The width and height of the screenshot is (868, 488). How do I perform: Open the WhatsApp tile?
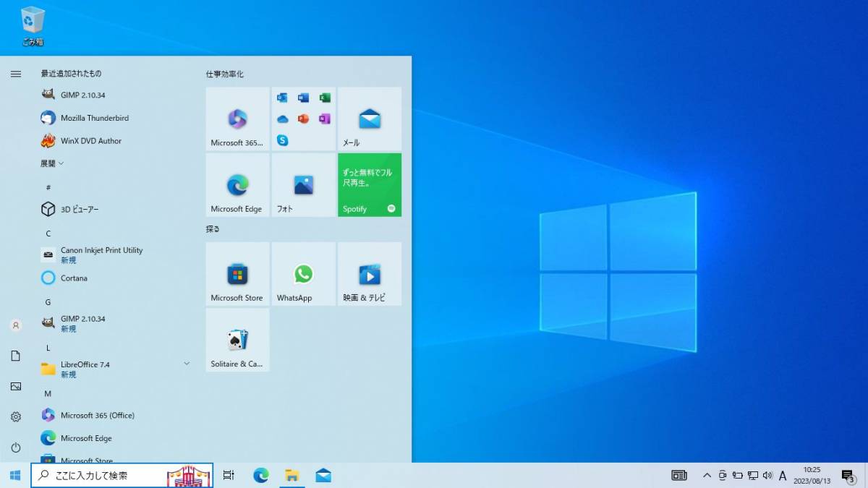coord(304,274)
